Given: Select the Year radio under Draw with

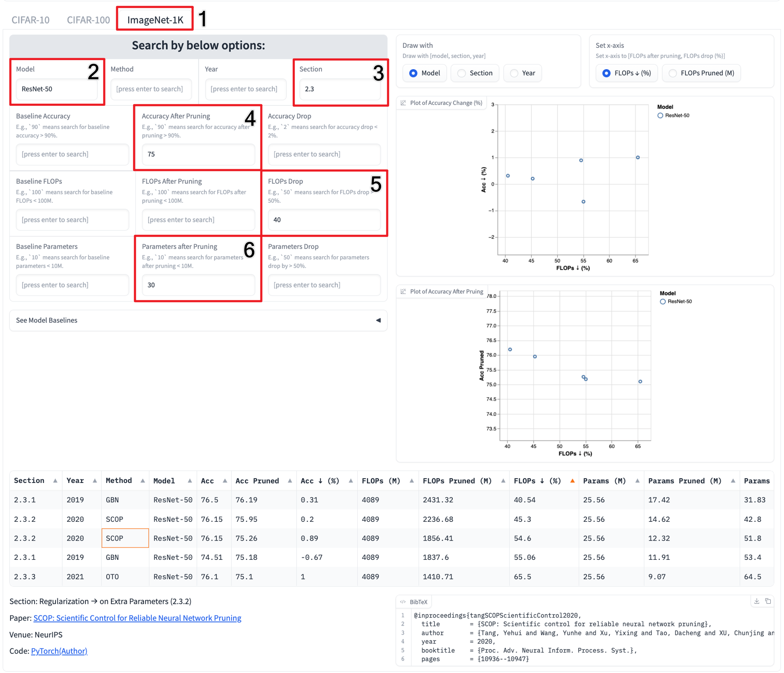Looking at the screenshot, I should tap(514, 73).
